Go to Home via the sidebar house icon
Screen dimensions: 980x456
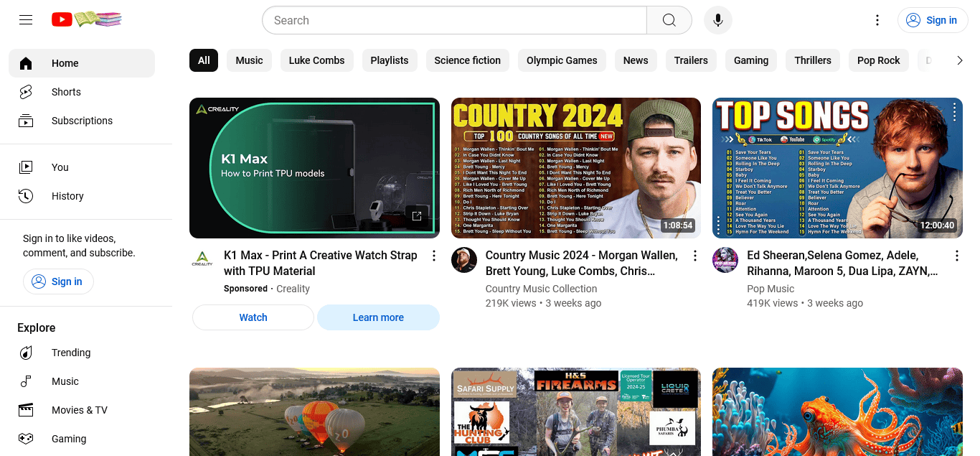[x=26, y=63]
